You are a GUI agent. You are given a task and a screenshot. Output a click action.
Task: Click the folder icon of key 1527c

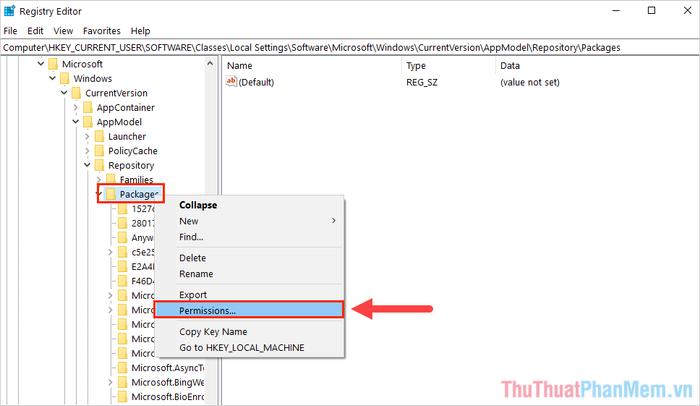[123, 209]
